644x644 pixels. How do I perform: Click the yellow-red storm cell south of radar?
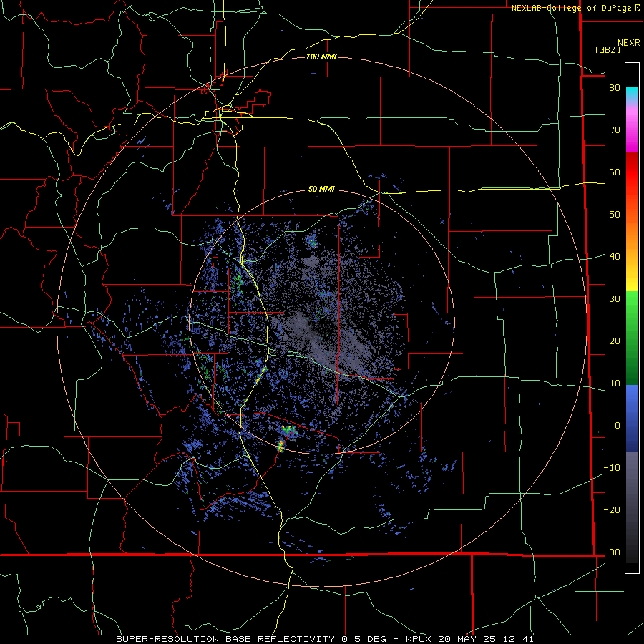coord(281,446)
